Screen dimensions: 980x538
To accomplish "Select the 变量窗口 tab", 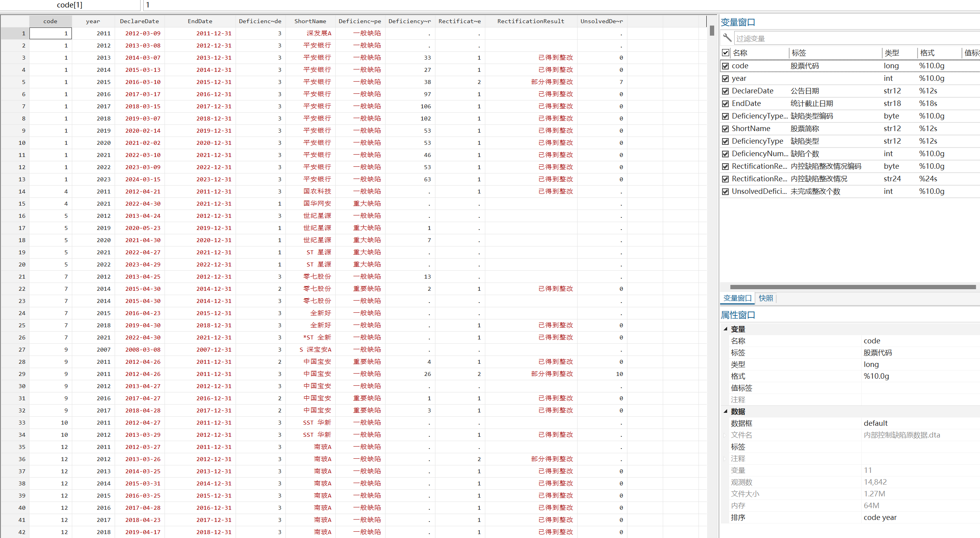I will (737, 298).
